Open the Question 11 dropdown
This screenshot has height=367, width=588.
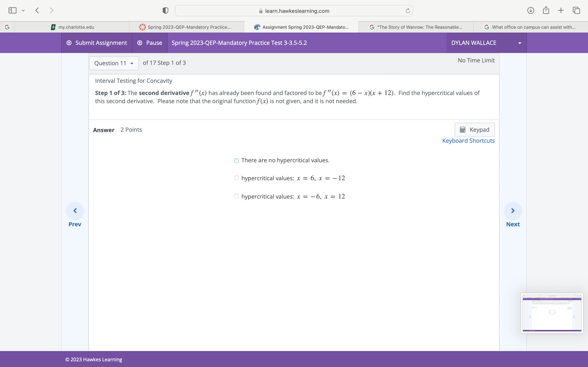(114, 63)
